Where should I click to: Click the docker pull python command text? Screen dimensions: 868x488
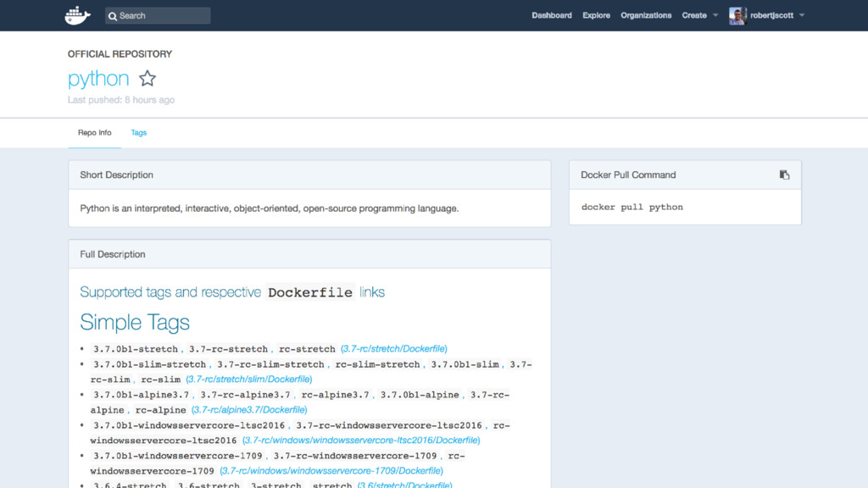point(632,207)
